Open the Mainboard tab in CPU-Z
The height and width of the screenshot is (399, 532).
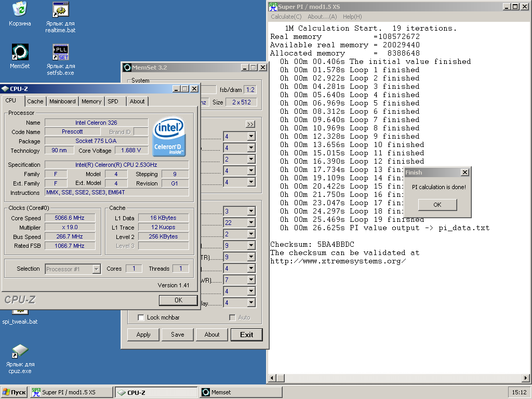[x=62, y=101]
